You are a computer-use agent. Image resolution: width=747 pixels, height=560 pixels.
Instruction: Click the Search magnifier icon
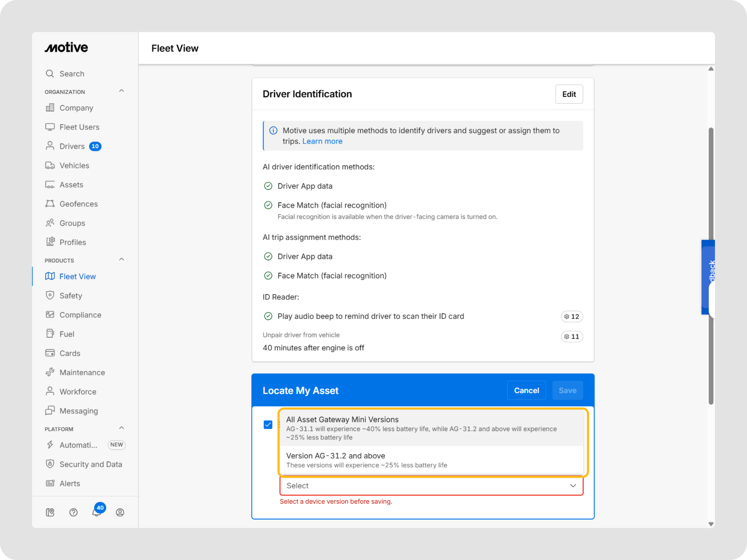coord(50,74)
